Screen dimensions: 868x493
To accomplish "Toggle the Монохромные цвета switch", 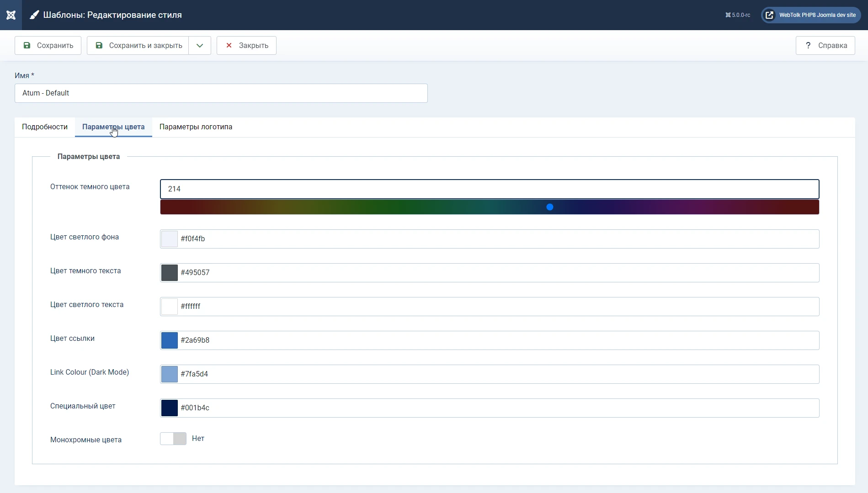I will coord(173,439).
